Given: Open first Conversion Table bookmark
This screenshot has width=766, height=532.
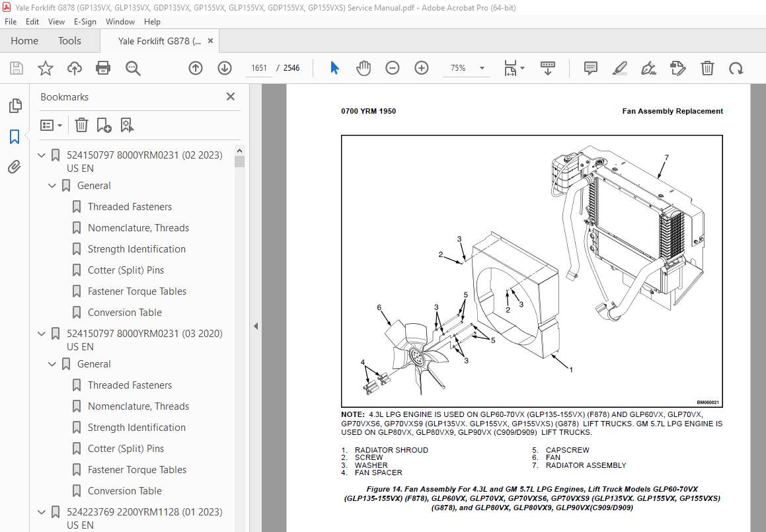Looking at the screenshot, I should coord(124,312).
